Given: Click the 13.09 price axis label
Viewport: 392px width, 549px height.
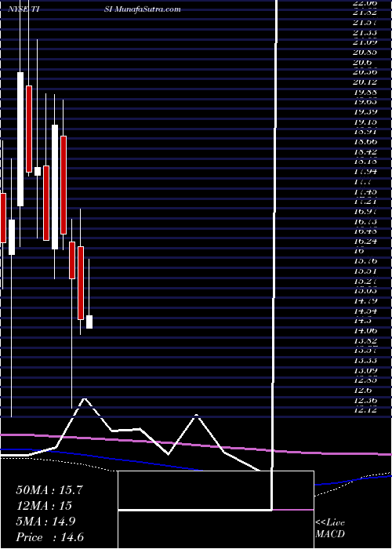Looking at the screenshot, I should click(365, 370).
